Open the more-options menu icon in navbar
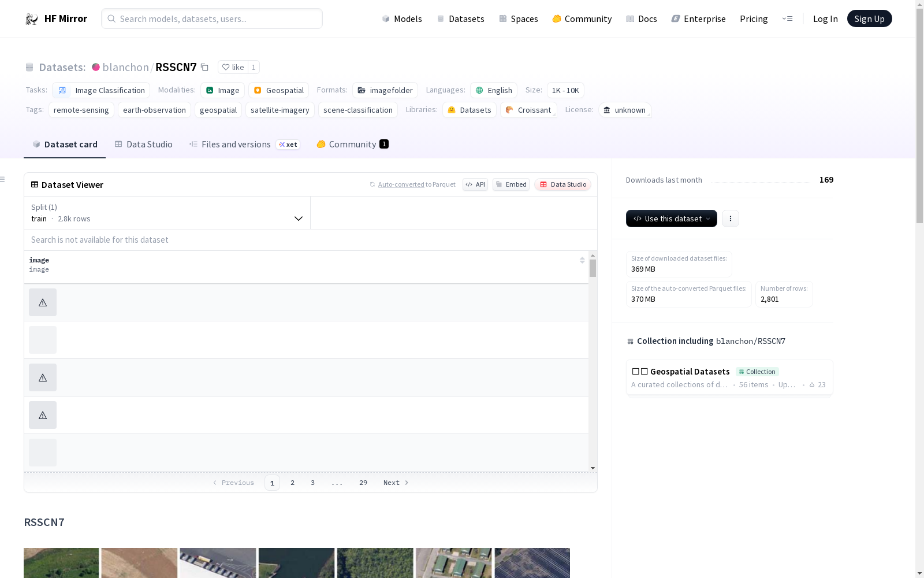Image resolution: width=924 pixels, height=578 pixels. [787, 19]
